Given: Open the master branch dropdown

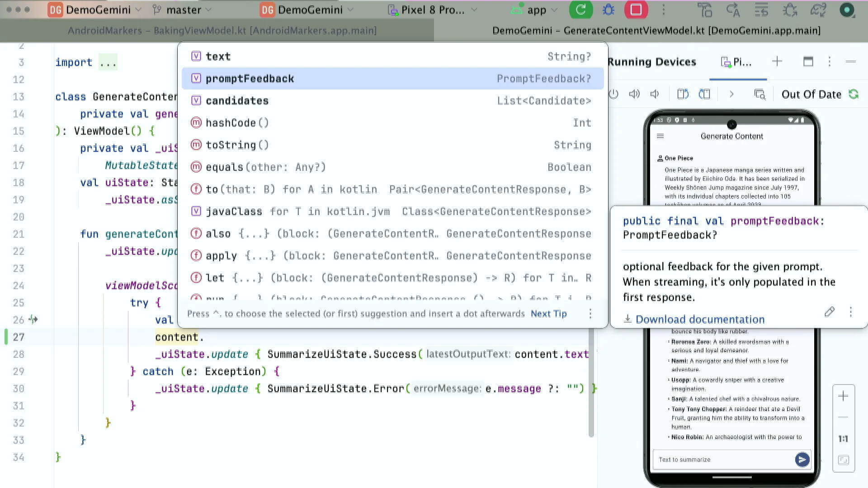Looking at the screenshot, I should click(x=181, y=9).
